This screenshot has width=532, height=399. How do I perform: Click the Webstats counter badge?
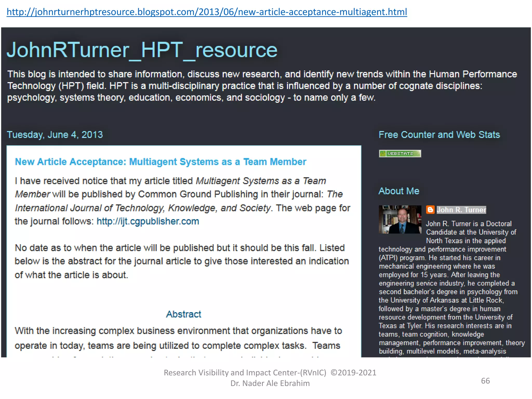point(400,154)
